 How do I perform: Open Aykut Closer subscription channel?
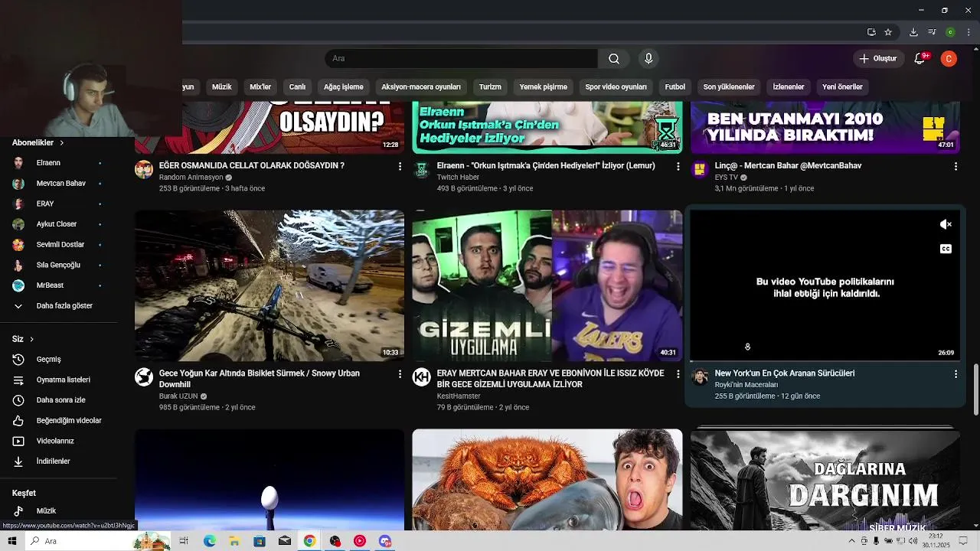coord(58,224)
